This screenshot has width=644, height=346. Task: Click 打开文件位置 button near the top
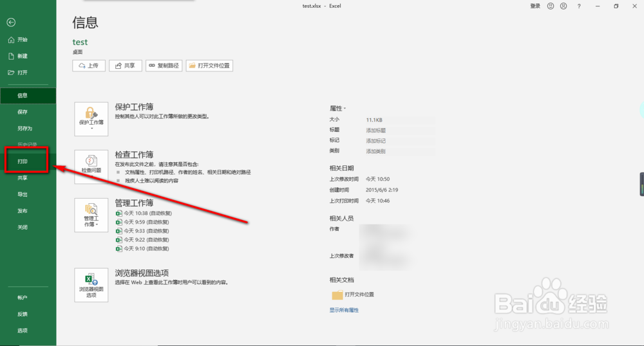click(209, 66)
